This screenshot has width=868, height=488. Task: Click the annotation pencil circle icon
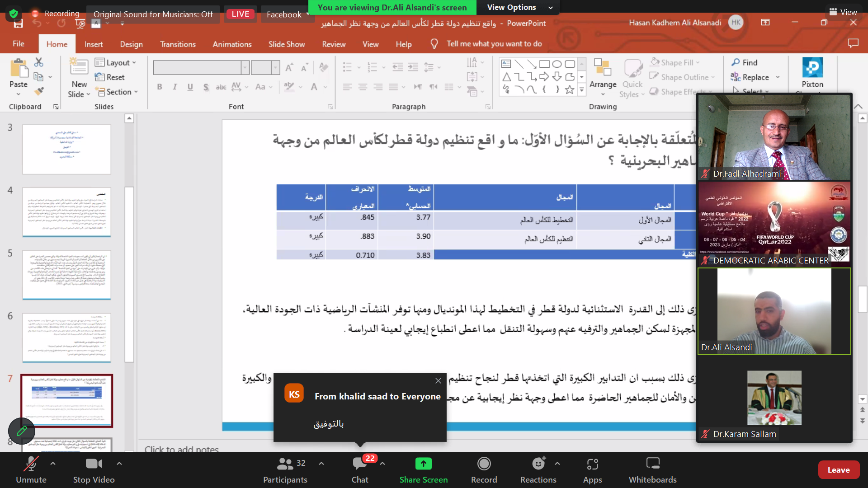[x=22, y=431]
